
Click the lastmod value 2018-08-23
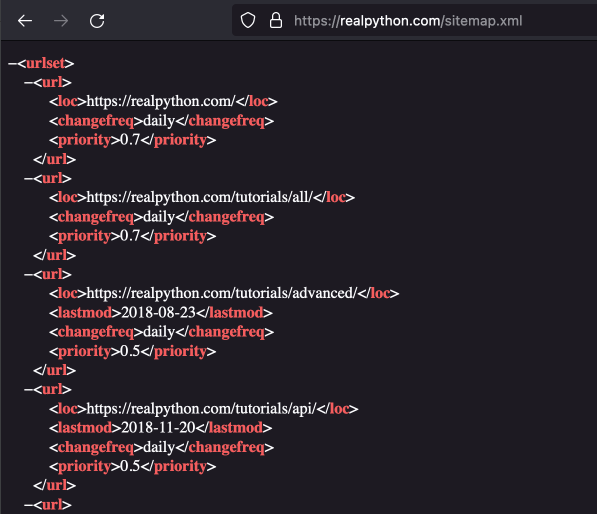tap(159, 313)
